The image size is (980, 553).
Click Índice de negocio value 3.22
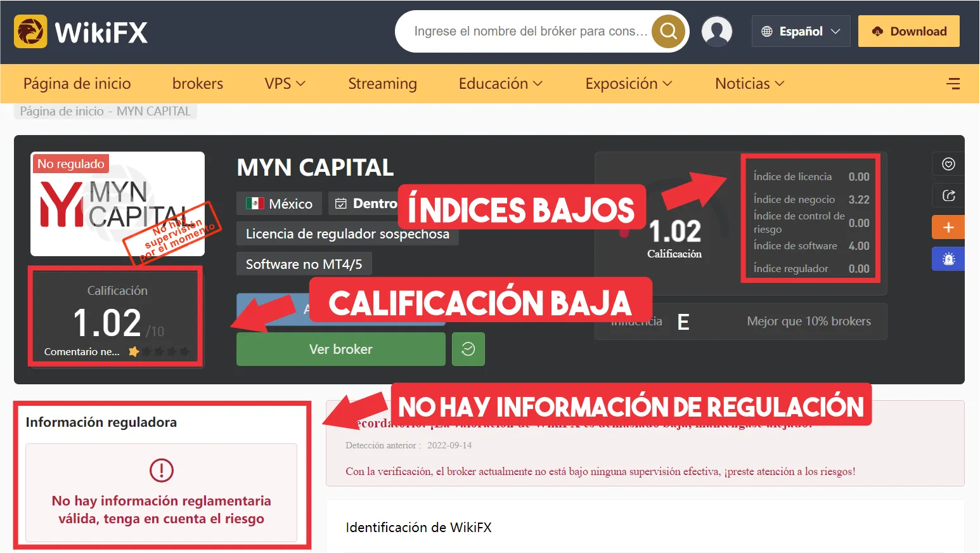(x=859, y=200)
